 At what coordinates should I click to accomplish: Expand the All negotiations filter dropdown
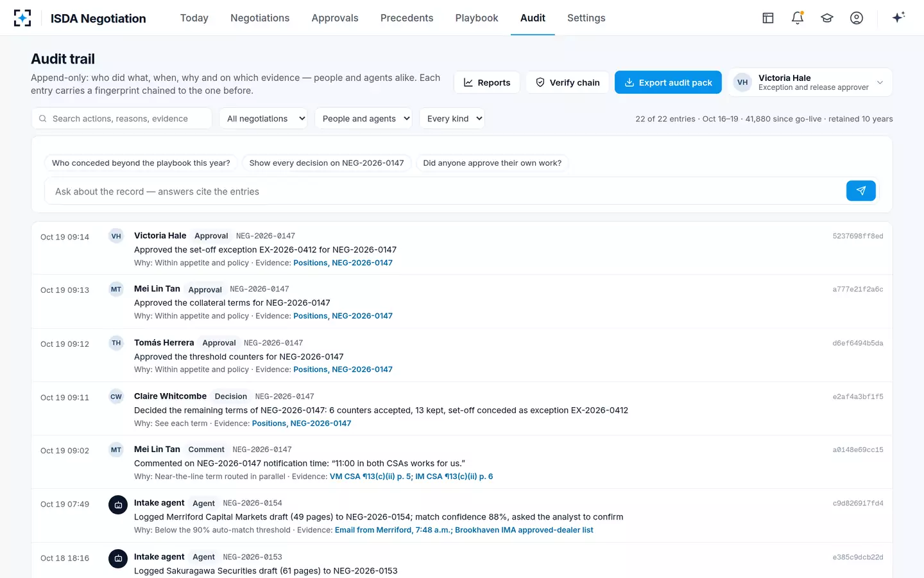click(263, 119)
